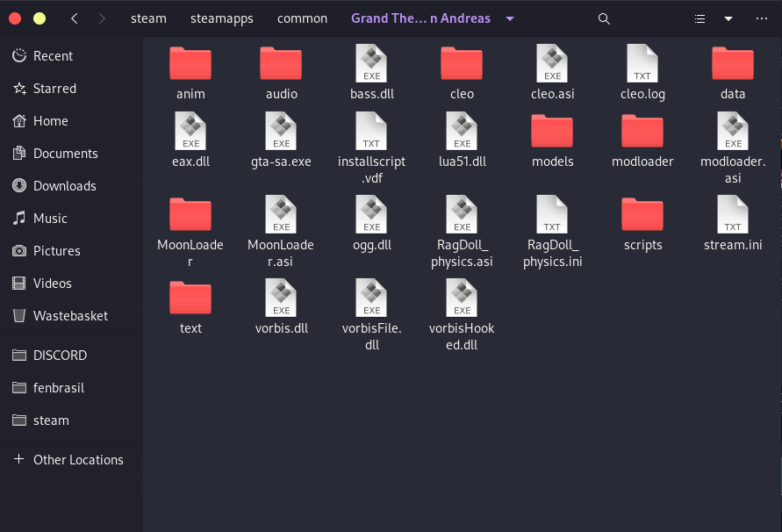Open Other Locations

(72, 460)
